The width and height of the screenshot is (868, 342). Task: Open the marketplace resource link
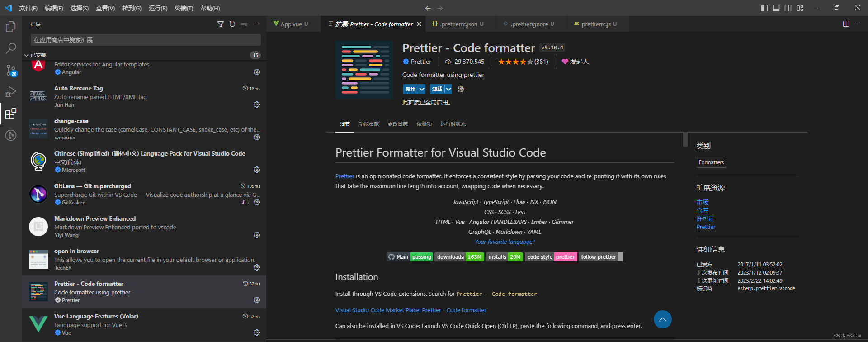tap(702, 202)
